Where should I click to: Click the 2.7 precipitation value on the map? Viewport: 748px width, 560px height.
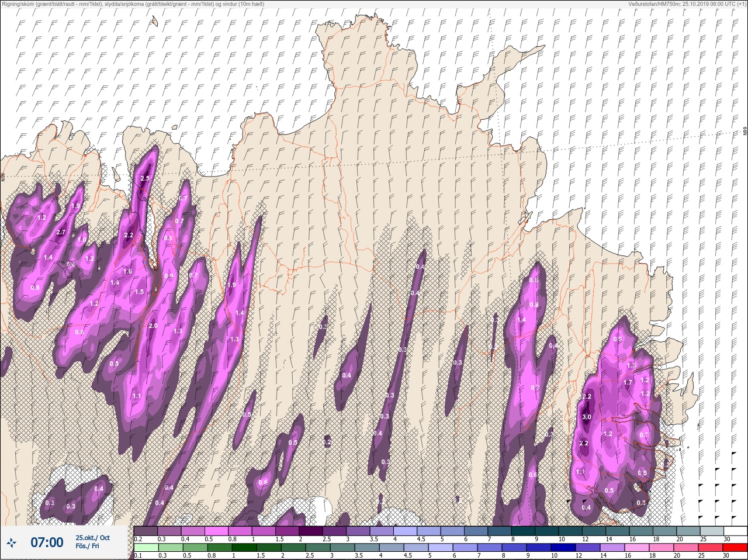coord(61,233)
